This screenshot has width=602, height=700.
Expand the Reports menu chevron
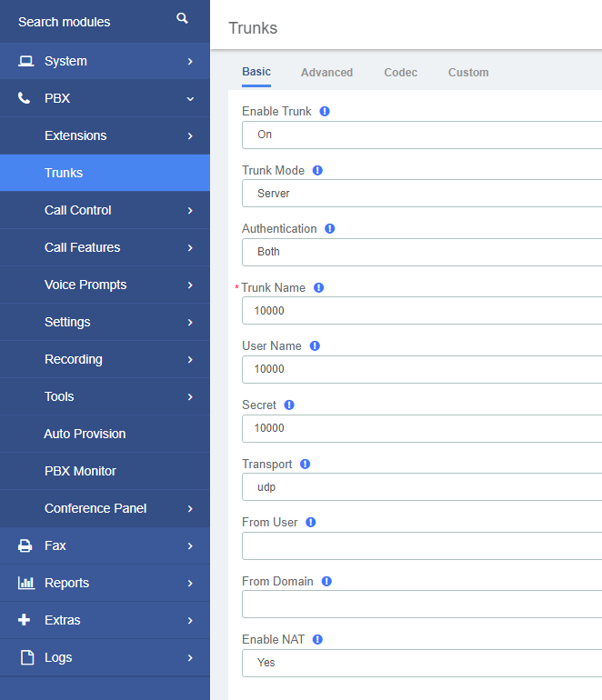coord(190,583)
